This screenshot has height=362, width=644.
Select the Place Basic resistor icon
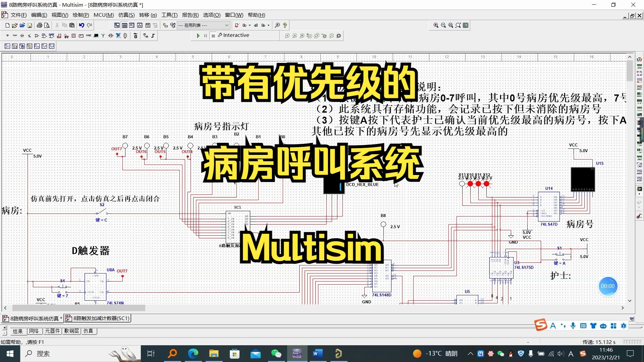[x=15, y=36]
